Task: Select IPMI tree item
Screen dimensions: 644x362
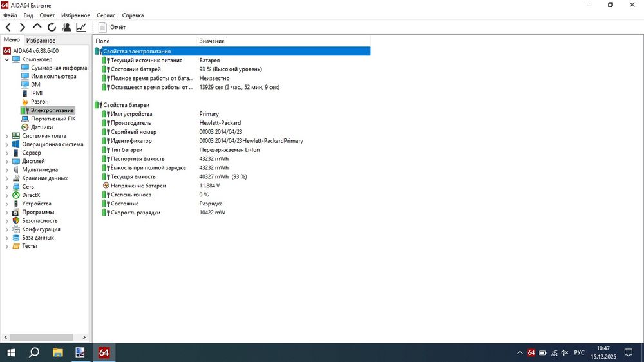Action: click(37, 93)
